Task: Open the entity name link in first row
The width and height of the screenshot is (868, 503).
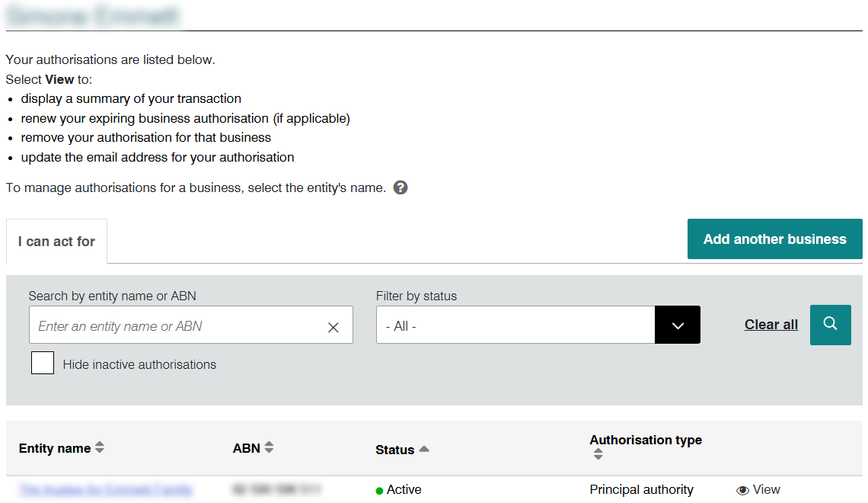Action: click(x=106, y=490)
